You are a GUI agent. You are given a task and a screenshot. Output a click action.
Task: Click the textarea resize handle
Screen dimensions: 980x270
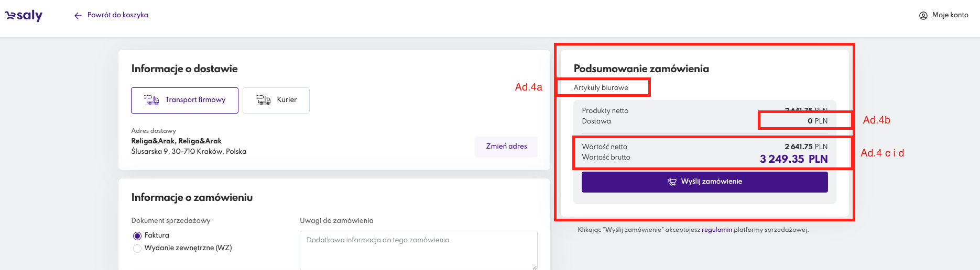[x=534, y=267]
